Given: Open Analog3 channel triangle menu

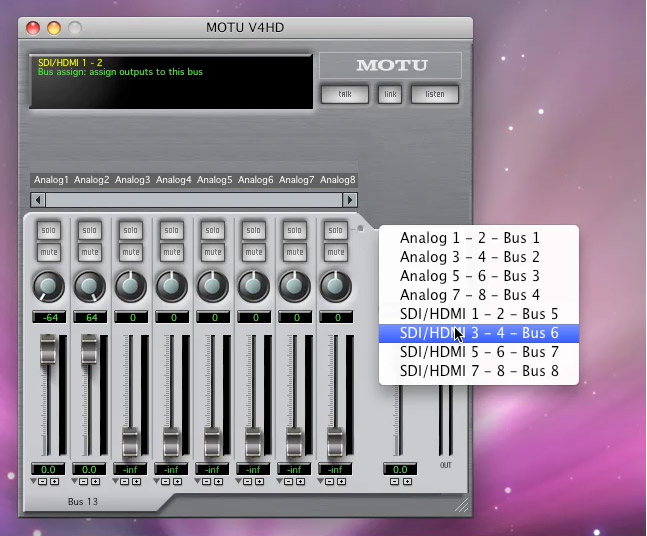Looking at the screenshot, I should (116, 481).
